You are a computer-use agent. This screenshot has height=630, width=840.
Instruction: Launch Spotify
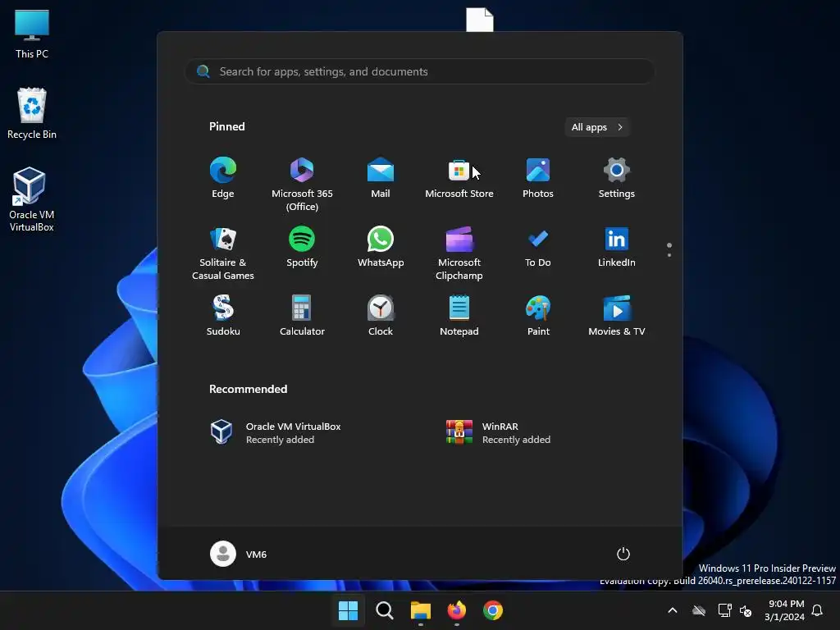click(x=302, y=246)
